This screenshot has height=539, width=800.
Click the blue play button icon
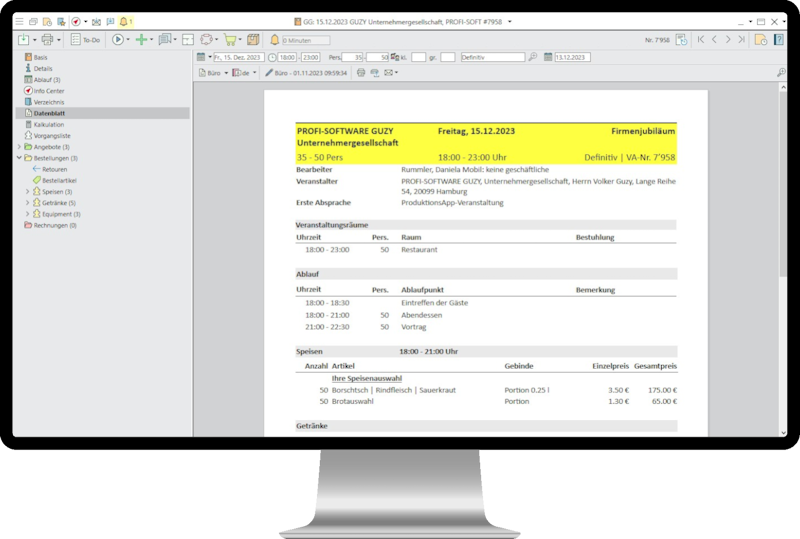tap(118, 39)
